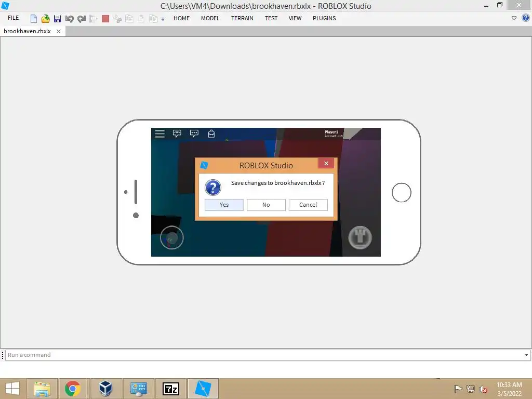Open the PLUGINS ribbon tab
The width and height of the screenshot is (532, 399).
pyautogui.click(x=324, y=18)
